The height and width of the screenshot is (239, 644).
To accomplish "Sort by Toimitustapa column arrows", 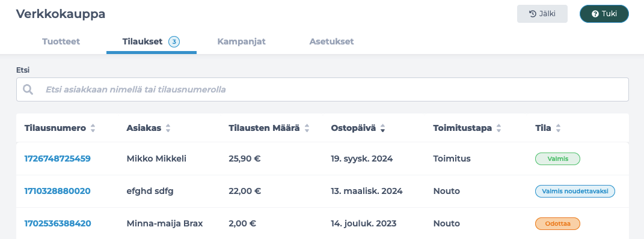I will click(x=498, y=129).
